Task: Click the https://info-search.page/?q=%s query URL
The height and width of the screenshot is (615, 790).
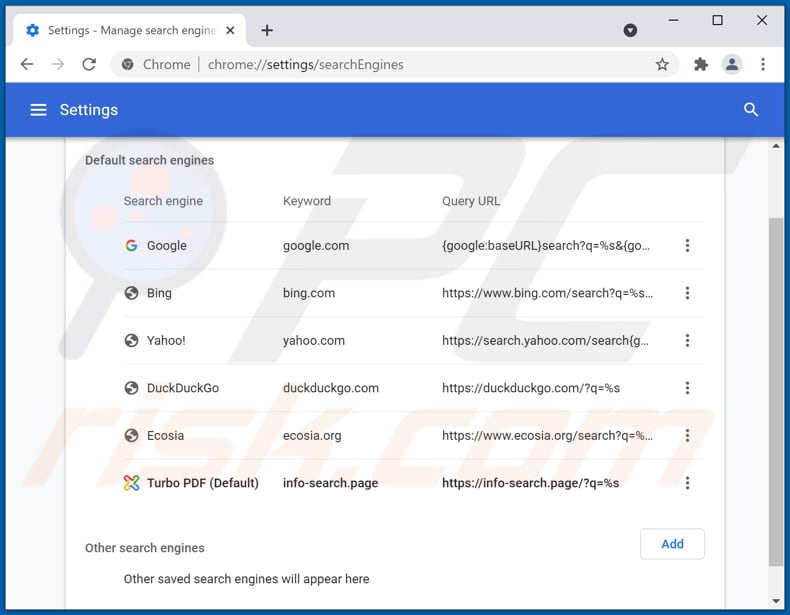Action: (531, 483)
